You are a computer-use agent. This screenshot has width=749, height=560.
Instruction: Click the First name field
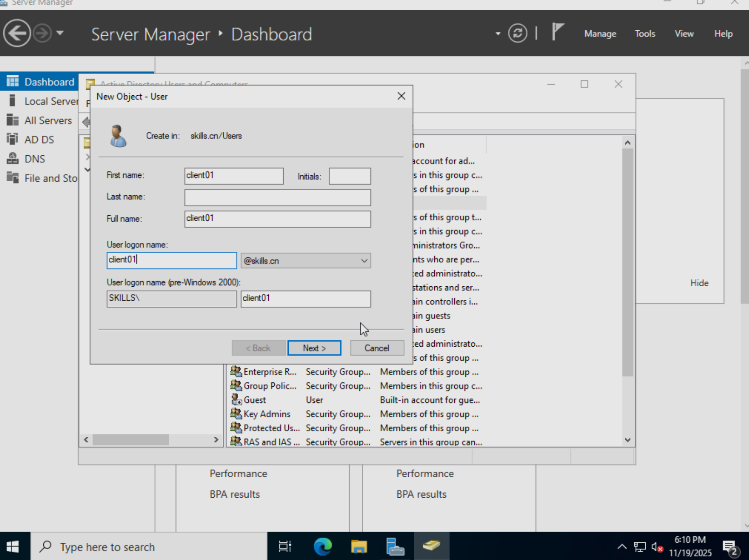click(x=234, y=176)
